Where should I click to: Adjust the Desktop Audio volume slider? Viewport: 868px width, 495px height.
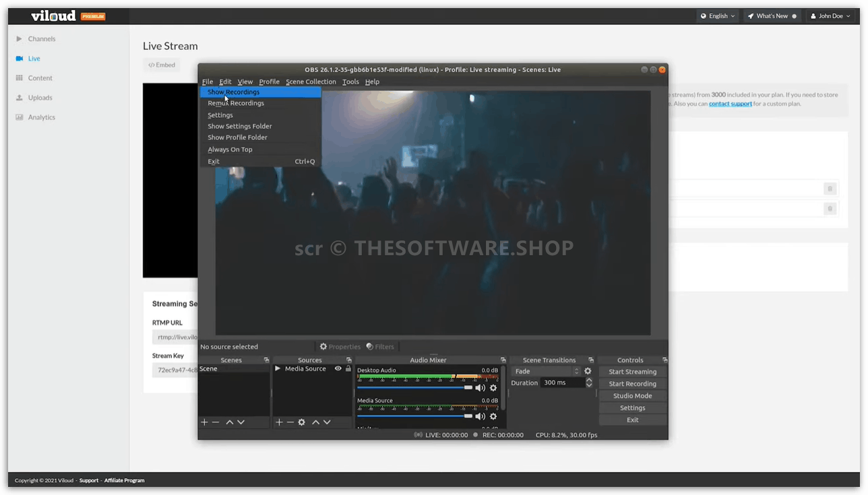tap(414, 388)
